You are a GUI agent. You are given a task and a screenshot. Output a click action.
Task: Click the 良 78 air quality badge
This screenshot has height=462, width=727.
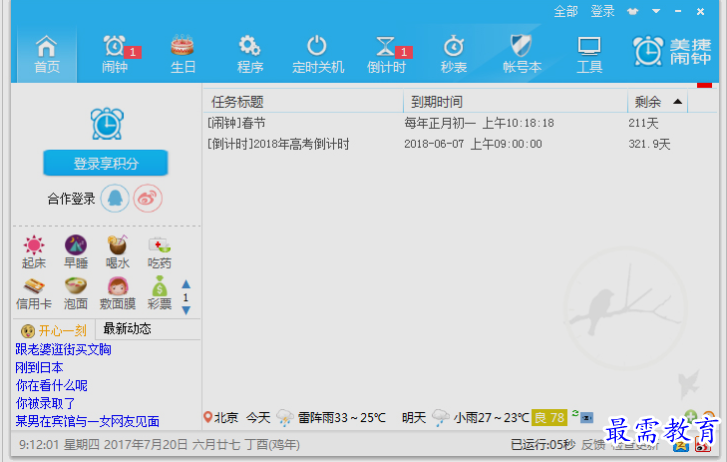(549, 417)
